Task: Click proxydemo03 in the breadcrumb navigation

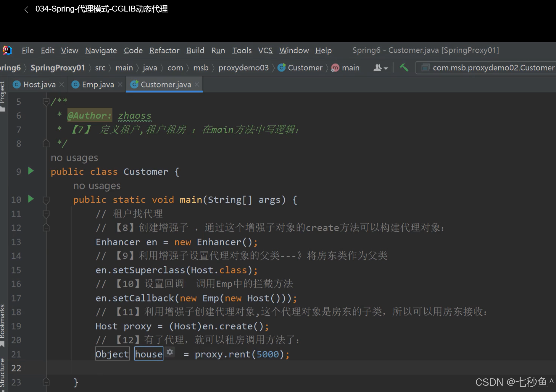Action: 243,67
